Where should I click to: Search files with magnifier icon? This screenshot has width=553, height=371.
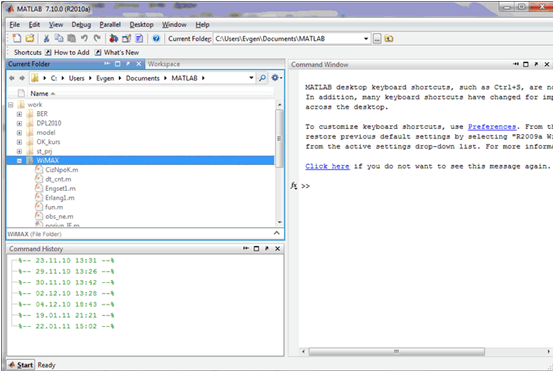point(262,78)
